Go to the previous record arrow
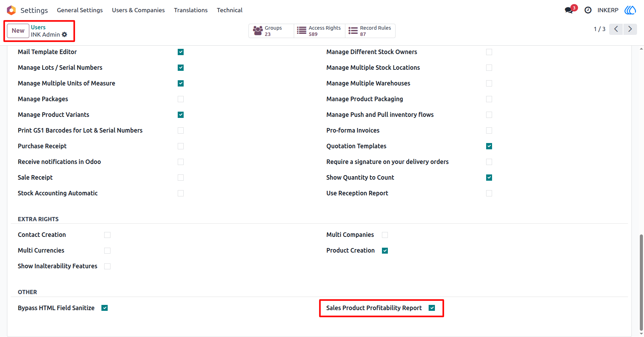The image size is (644, 337). (x=616, y=29)
